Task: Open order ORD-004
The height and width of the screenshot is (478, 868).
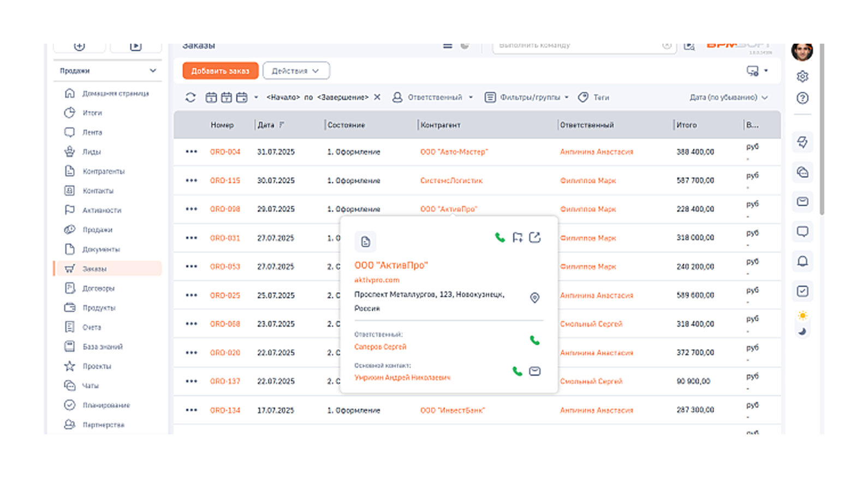Action: coord(225,152)
